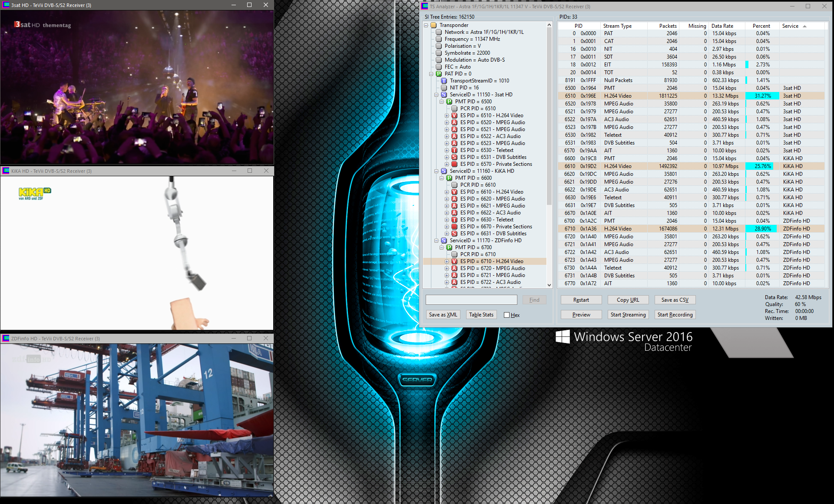The width and height of the screenshot is (834, 504).
Task: Select the Null Packets row in PID table
Action: tap(692, 80)
